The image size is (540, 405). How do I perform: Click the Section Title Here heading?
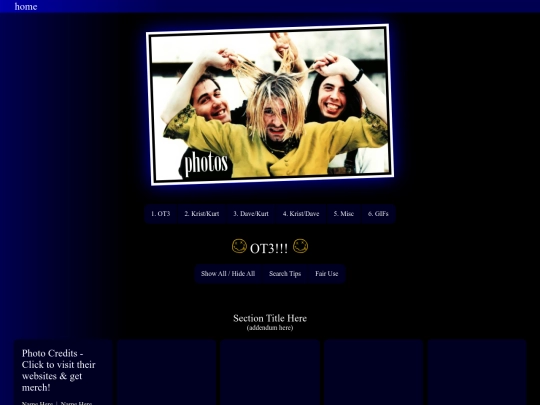pyautogui.click(x=270, y=318)
